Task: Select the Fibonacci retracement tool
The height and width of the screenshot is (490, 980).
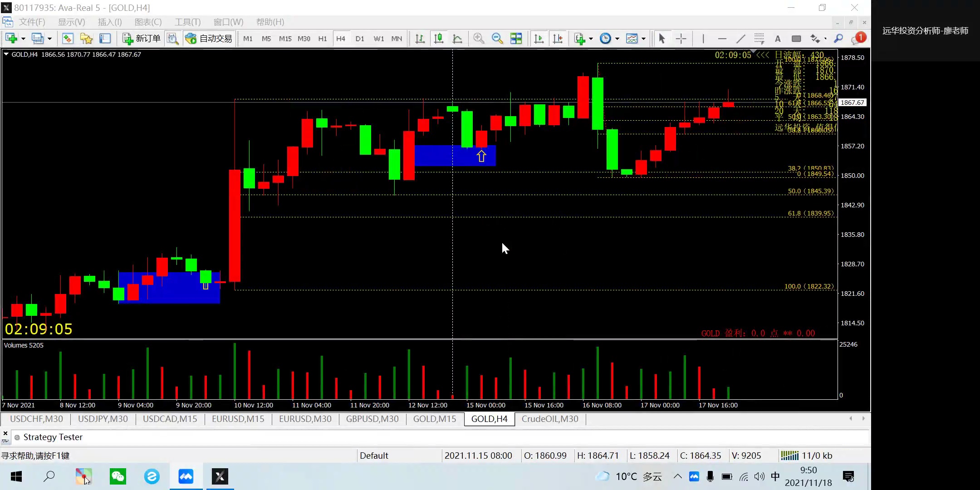Action: [x=759, y=39]
